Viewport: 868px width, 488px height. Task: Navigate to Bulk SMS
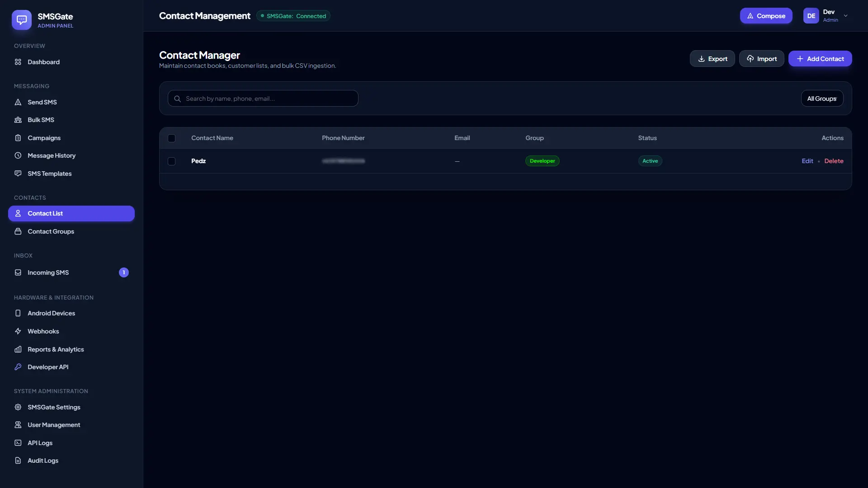(x=71, y=120)
